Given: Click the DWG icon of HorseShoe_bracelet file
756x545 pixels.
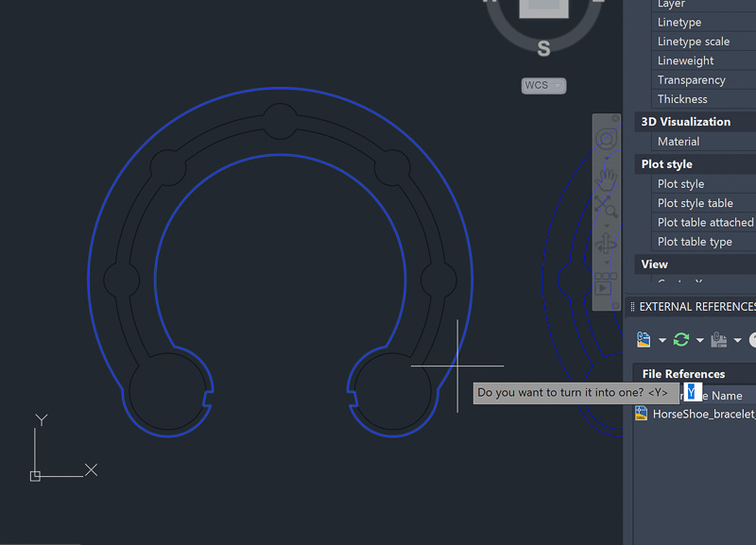Looking at the screenshot, I should pos(642,414).
